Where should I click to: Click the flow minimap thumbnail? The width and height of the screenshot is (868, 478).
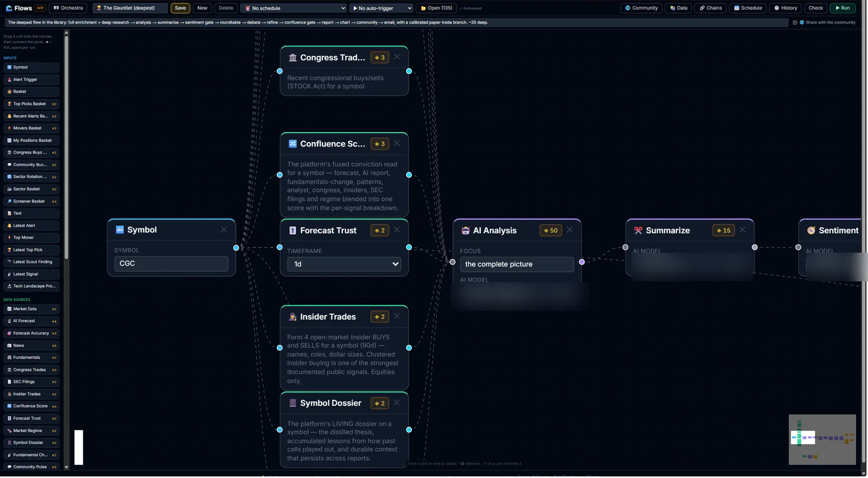[822, 439]
